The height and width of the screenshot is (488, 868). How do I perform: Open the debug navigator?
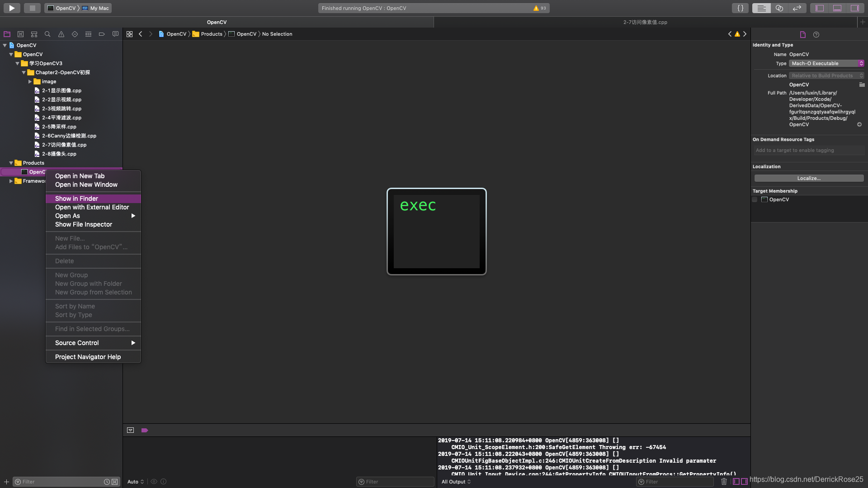[88, 34]
